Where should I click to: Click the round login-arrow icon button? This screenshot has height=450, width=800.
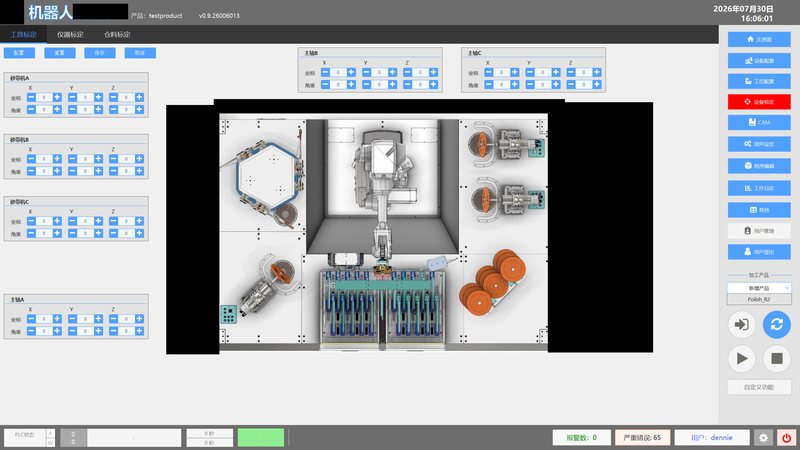tap(742, 324)
